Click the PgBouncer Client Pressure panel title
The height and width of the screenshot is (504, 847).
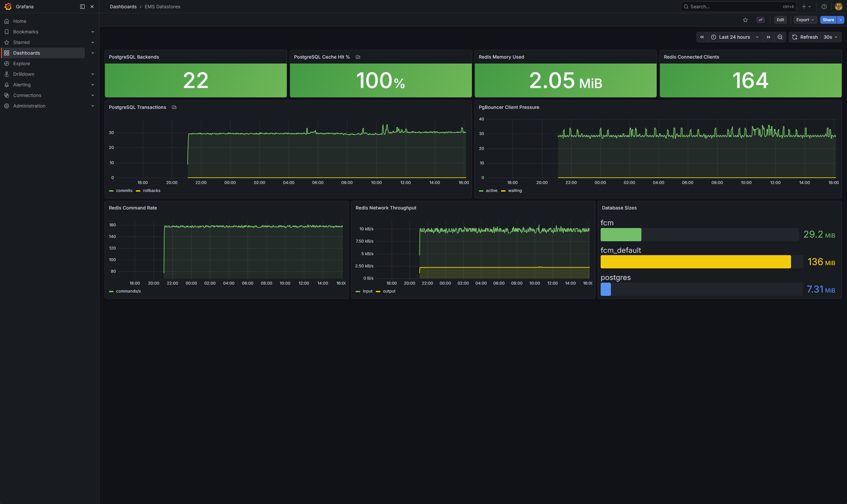[x=509, y=107]
